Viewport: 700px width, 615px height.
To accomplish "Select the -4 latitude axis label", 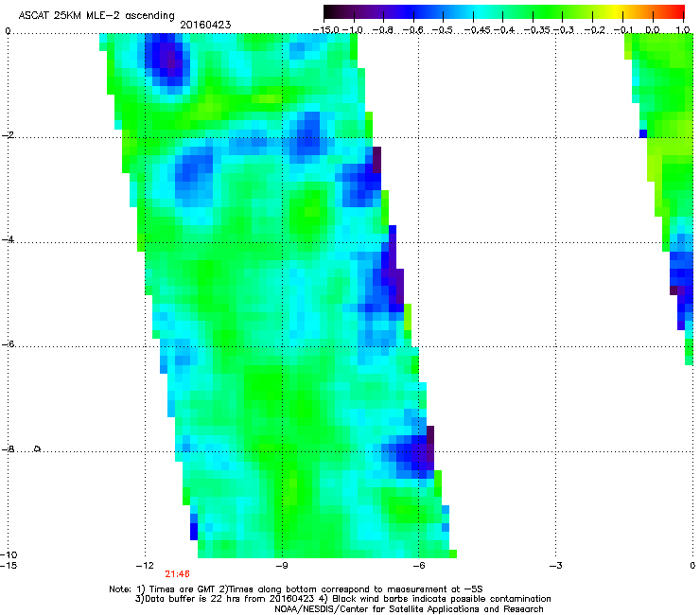I will (8, 239).
